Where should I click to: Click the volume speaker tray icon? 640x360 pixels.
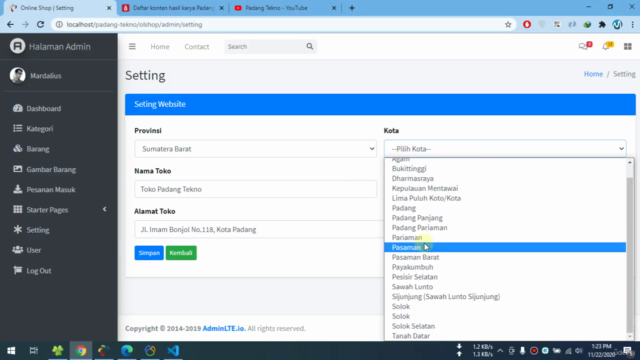point(578,351)
